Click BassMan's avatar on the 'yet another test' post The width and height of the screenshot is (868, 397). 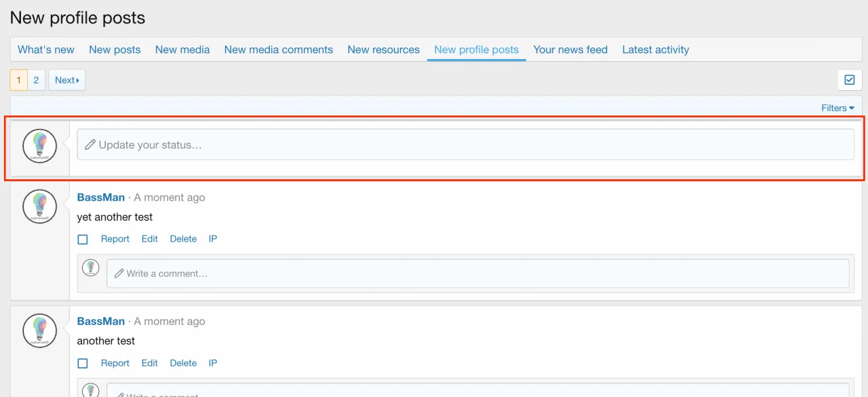click(x=39, y=206)
